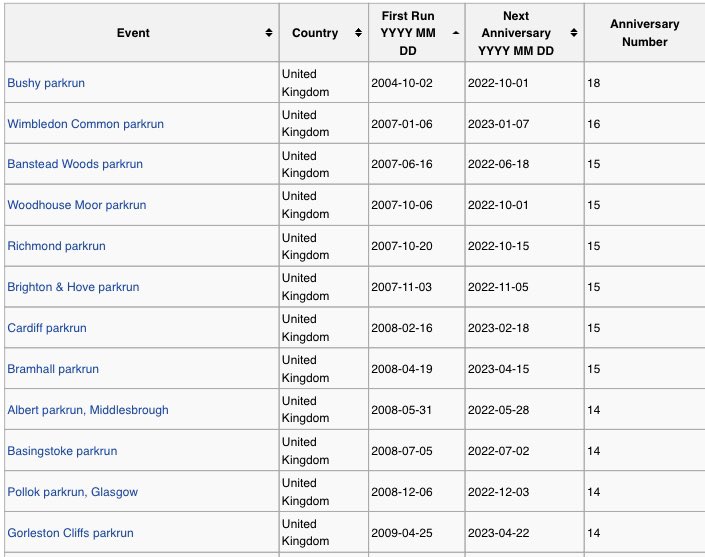Select next anniversary 2022-06-18
Screen dimensions: 705x557
pyautogui.click(x=498, y=164)
